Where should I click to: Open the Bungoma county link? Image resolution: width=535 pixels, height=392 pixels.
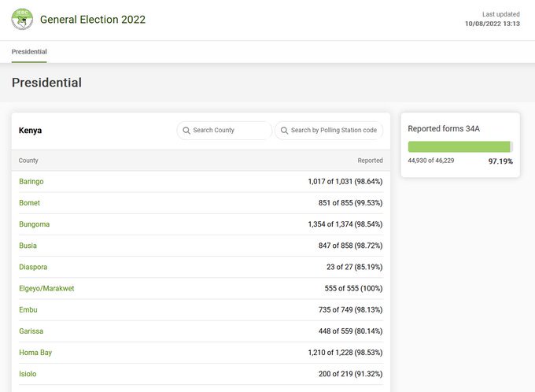point(34,224)
